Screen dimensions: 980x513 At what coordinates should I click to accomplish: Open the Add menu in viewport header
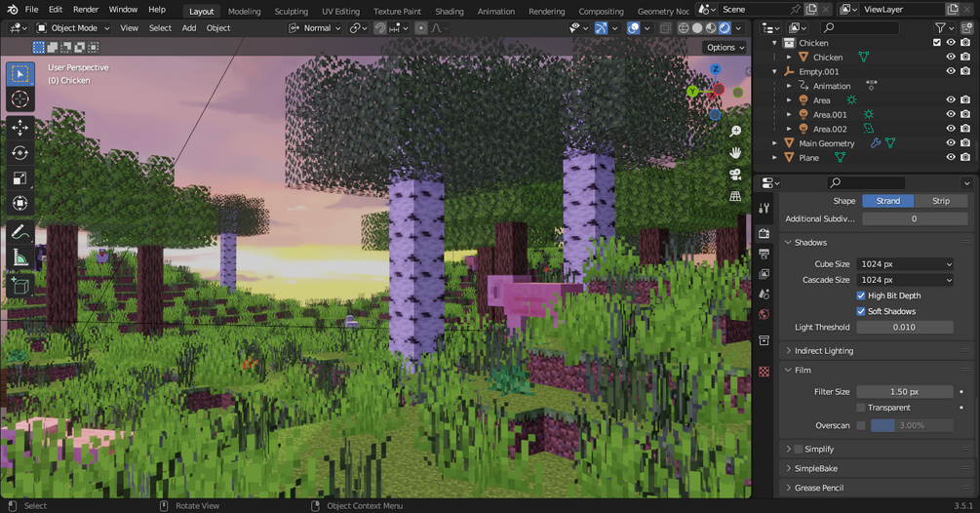(189, 28)
